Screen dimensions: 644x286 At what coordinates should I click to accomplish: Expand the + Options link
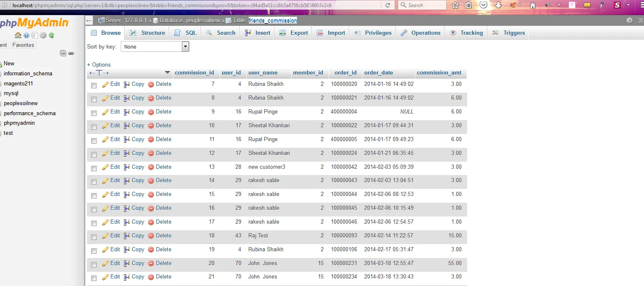(x=99, y=64)
